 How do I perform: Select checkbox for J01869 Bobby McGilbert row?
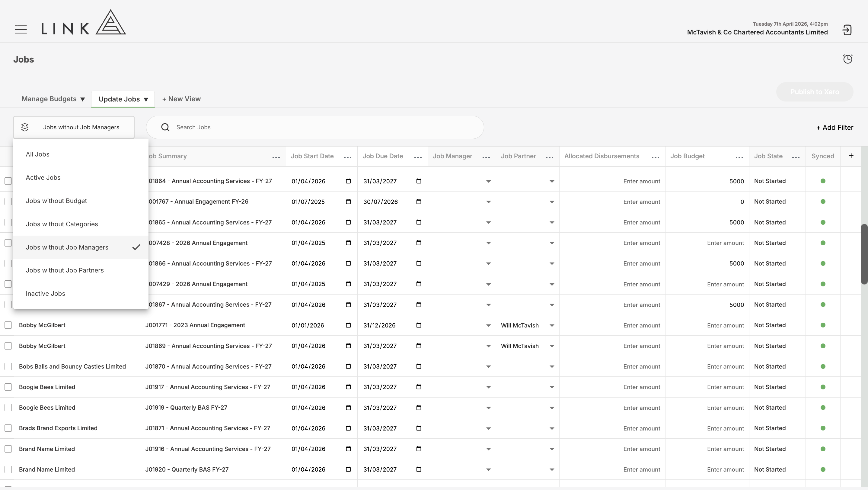coord(8,346)
